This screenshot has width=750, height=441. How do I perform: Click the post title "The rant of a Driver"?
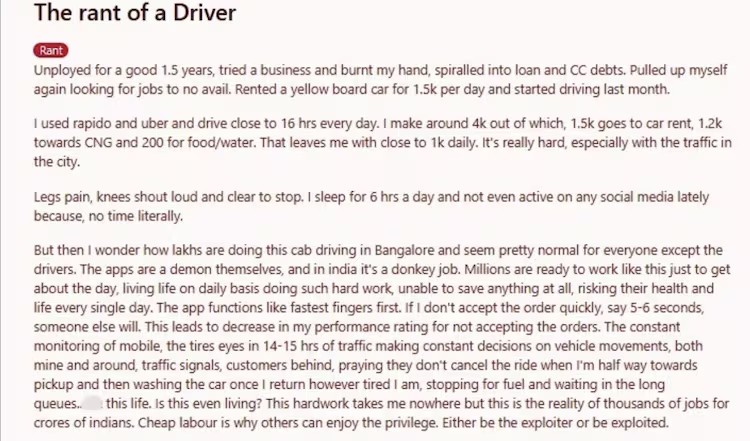(134, 14)
